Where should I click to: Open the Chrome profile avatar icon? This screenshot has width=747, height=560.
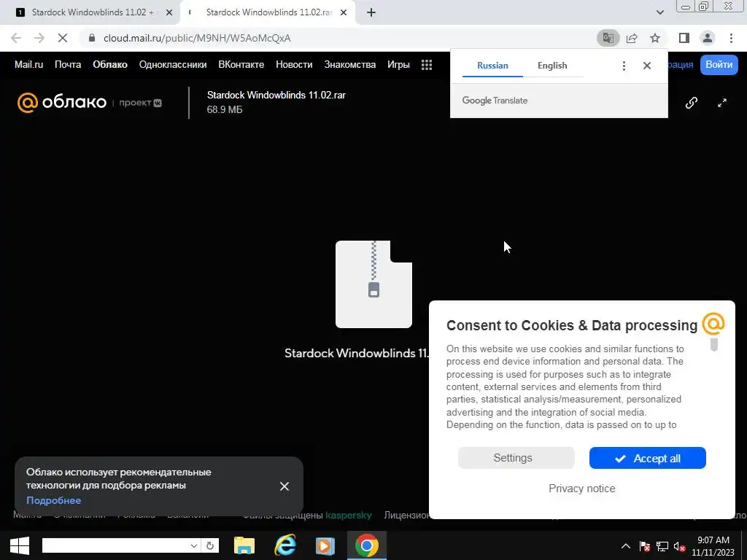[708, 38]
